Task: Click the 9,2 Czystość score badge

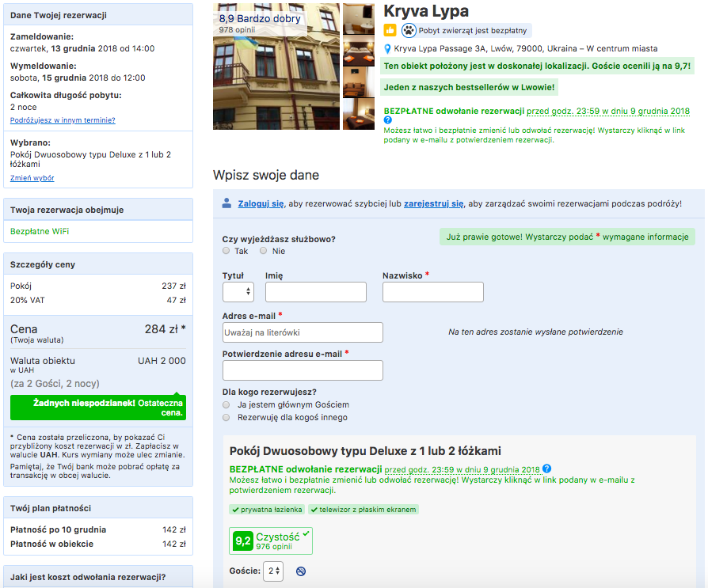Action: (x=271, y=541)
